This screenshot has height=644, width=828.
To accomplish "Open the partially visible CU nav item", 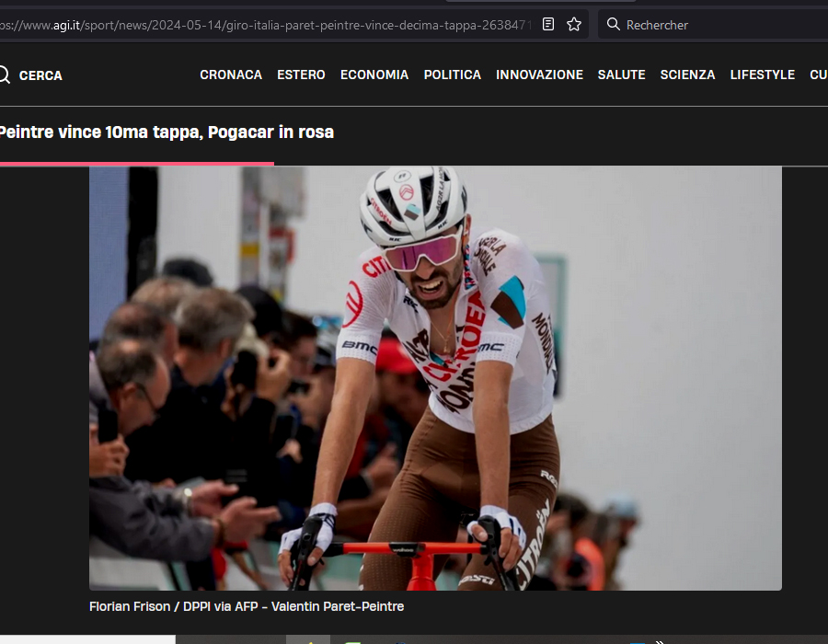I will pos(817,75).
